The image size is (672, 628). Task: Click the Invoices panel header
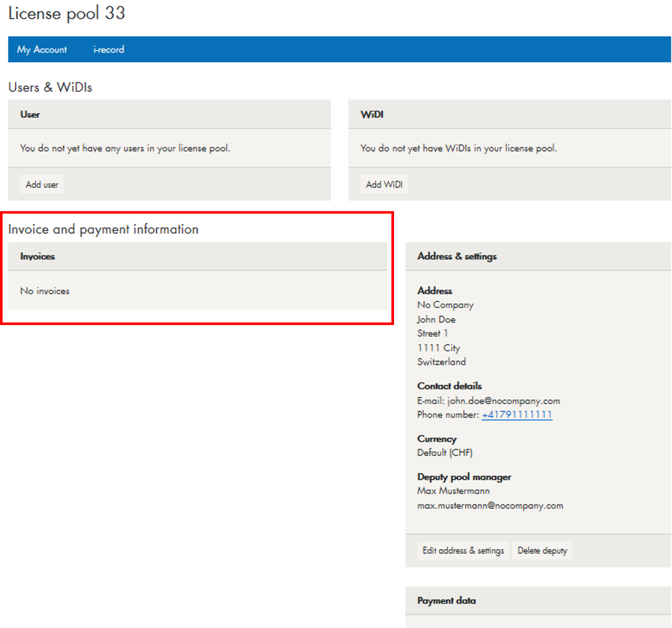click(x=38, y=257)
